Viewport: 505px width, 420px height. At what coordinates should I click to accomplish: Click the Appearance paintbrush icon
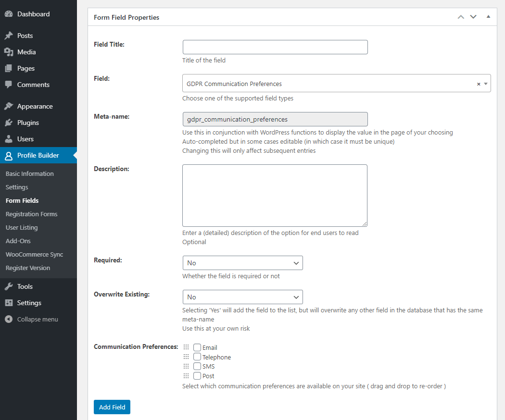(x=9, y=106)
